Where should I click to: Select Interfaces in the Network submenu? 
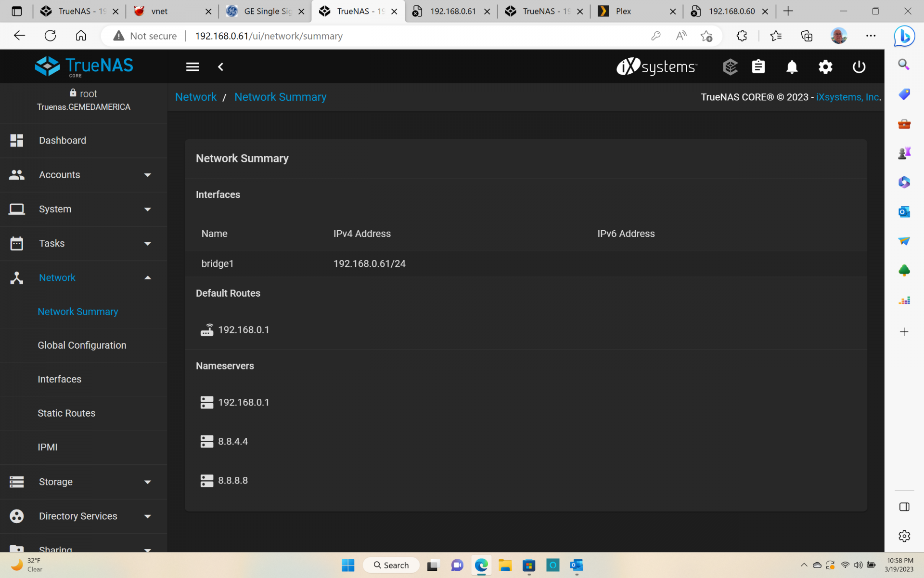(x=60, y=379)
